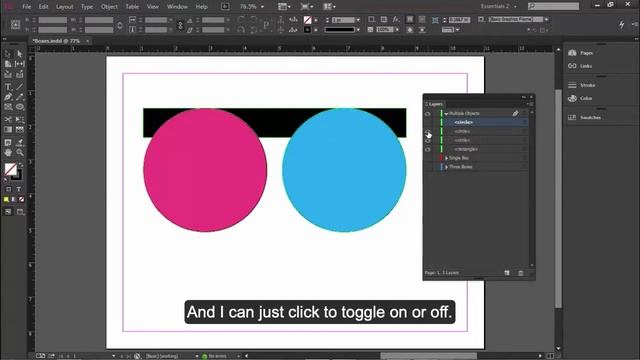Select the Scissors tool
Screen dimensions: 640x360
click(8, 119)
